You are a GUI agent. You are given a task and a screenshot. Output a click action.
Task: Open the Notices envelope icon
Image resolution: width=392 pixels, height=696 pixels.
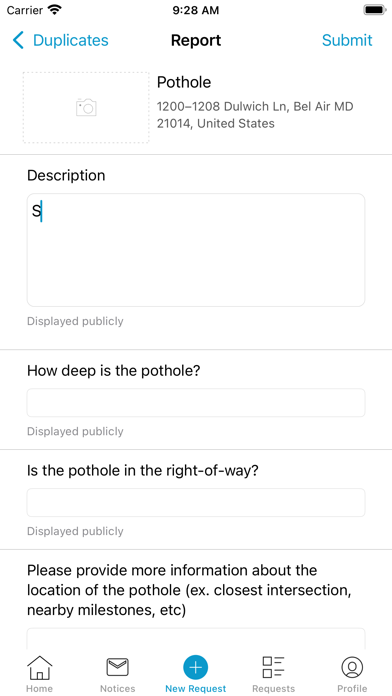pos(117,667)
